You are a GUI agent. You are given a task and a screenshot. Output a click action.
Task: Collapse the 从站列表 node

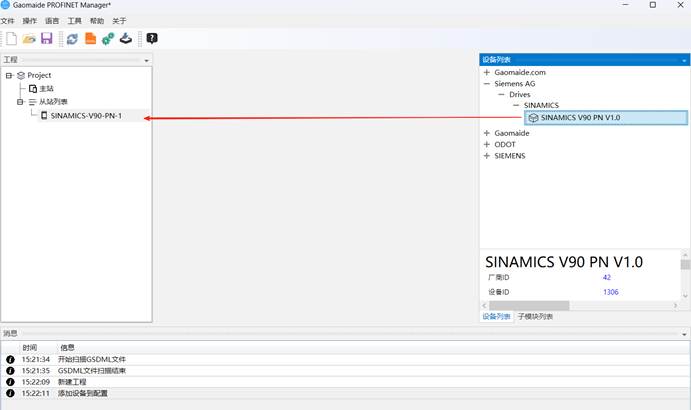click(x=20, y=102)
